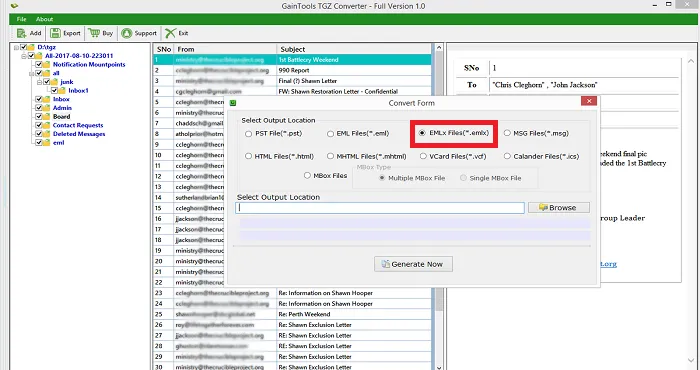Click the Export toolbar button

[65, 33]
